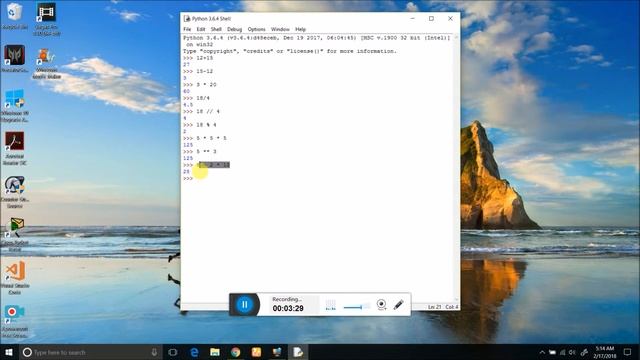Click the Col: 4 status bar entry
This screenshot has width=640, height=360.
[451, 307]
